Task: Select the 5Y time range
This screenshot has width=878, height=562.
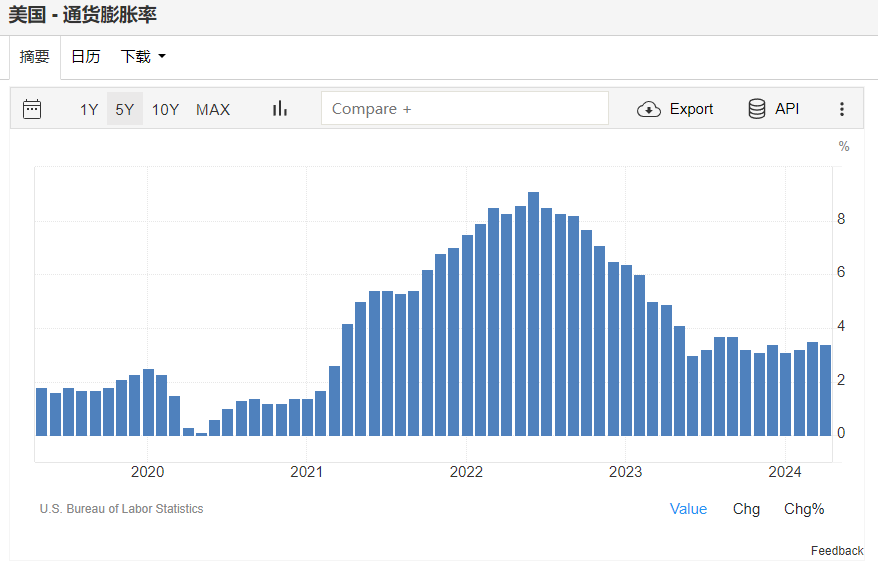Action: tap(125, 109)
